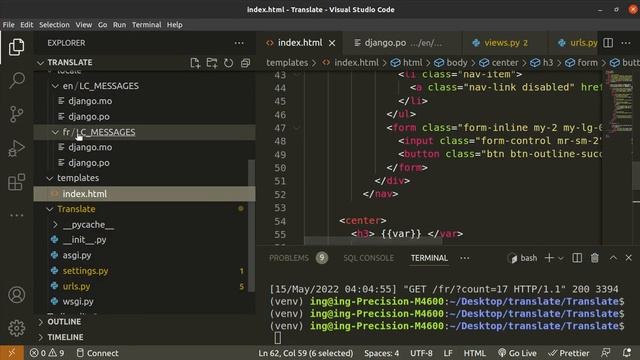This screenshot has width=640, height=360.
Task: Open editor more actions menu
Action: 626,43
